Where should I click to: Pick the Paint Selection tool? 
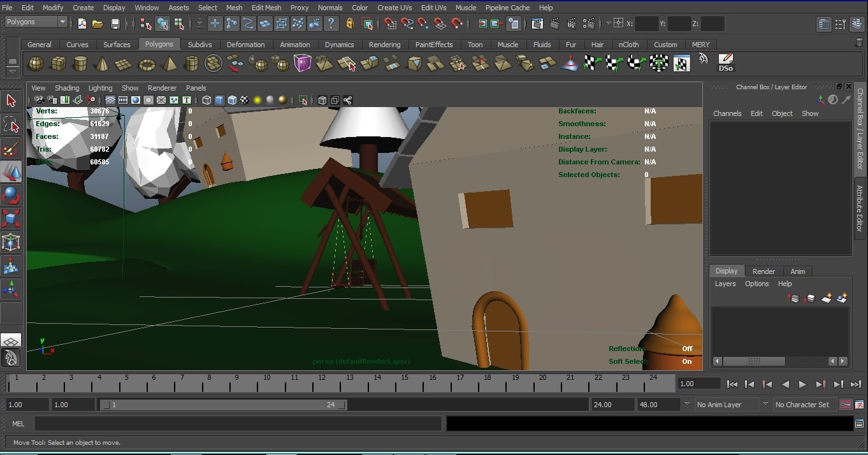(11, 149)
